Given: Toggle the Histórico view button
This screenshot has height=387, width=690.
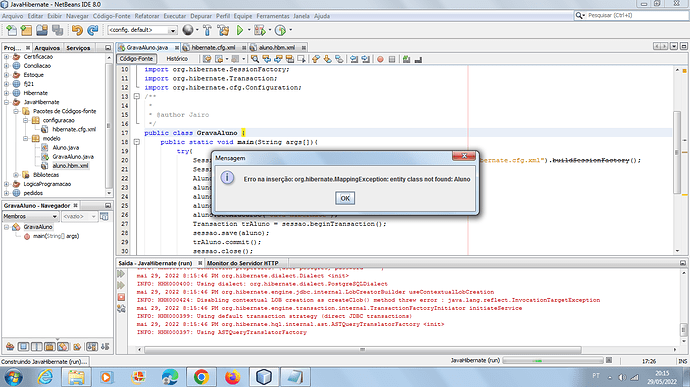Looking at the screenshot, I should pos(177,59).
